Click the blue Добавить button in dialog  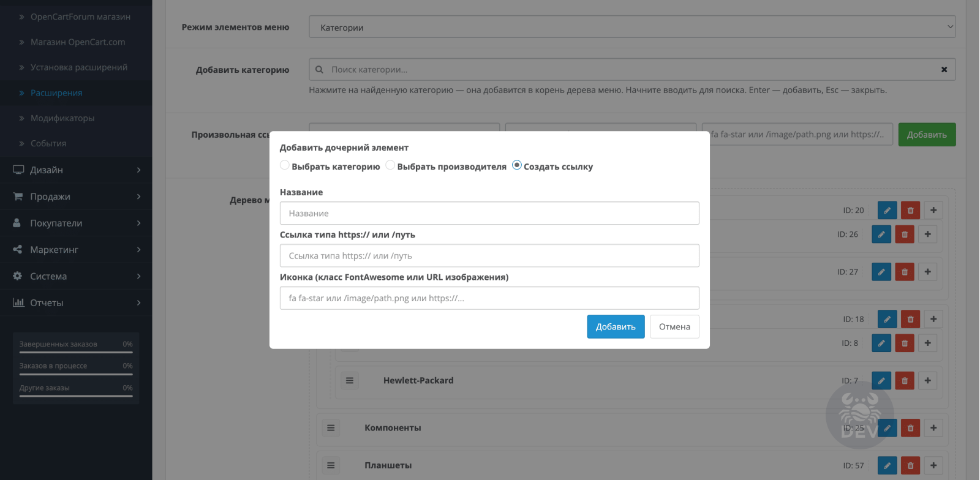tap(616, 326)
